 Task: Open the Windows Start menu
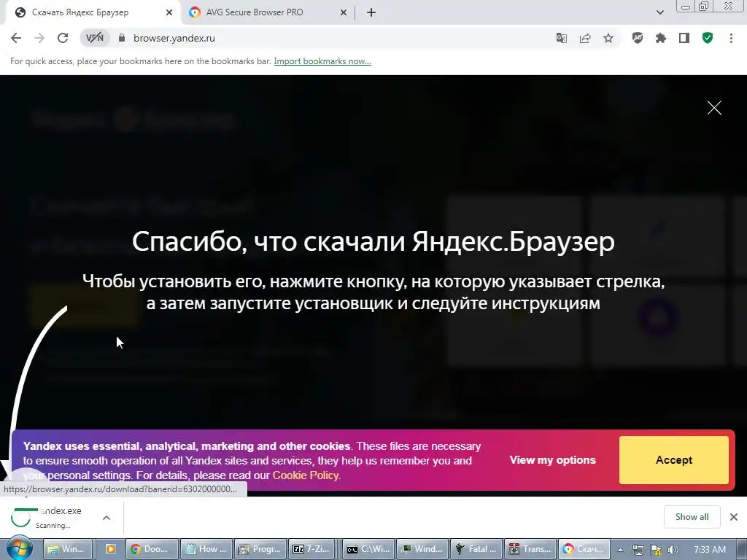19,548
